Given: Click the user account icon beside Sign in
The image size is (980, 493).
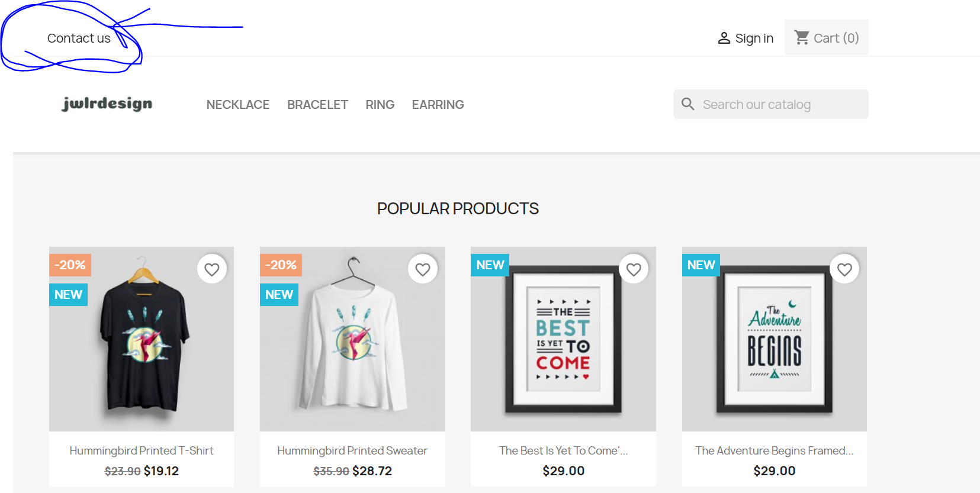Looking at the screenshot, I should (x=724, y=38).
